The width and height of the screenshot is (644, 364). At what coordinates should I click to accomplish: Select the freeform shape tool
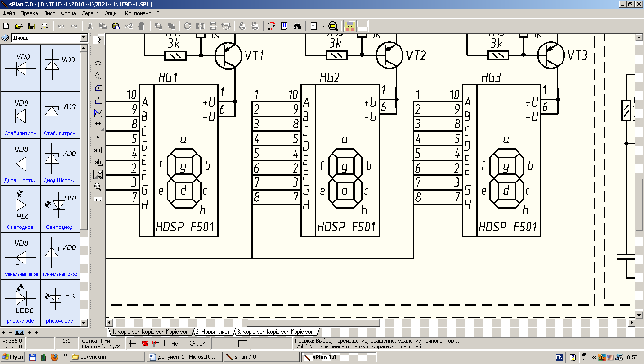point(98,76)
